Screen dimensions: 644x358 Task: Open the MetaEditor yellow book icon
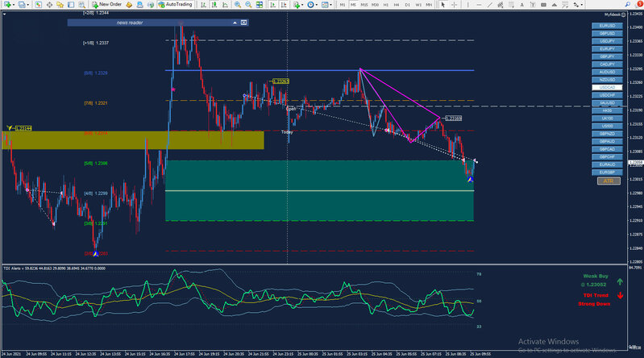pyautogui.click(x=128, y=5)
